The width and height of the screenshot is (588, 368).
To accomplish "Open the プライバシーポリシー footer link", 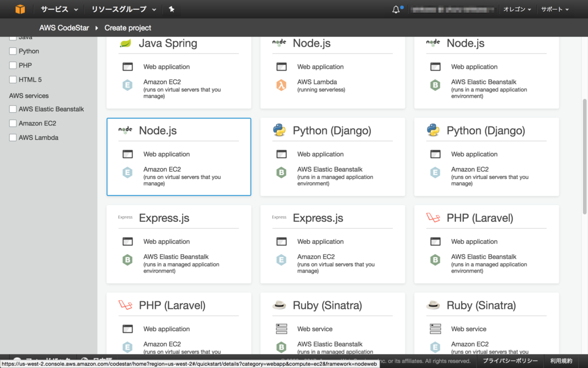I will coord(510,361).
